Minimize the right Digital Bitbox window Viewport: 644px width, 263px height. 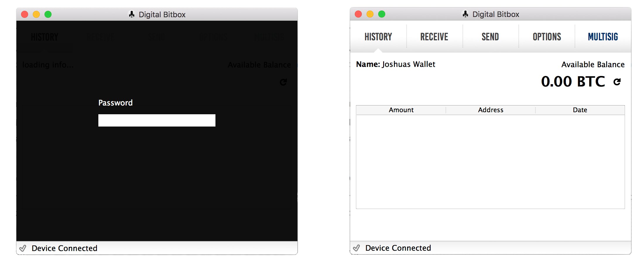pos(370,14)
